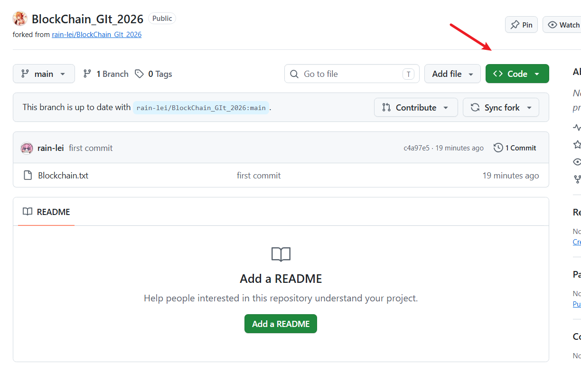This screenshot has height=392, width=581.
Task: Click 19 minutes ago next to c4a97e5
Action: (459, 148)
